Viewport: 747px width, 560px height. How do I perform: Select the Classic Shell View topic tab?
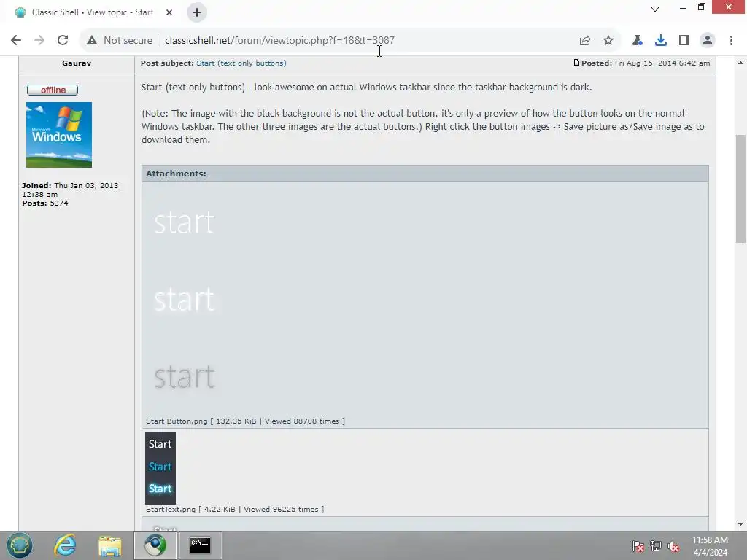point(93,12)
